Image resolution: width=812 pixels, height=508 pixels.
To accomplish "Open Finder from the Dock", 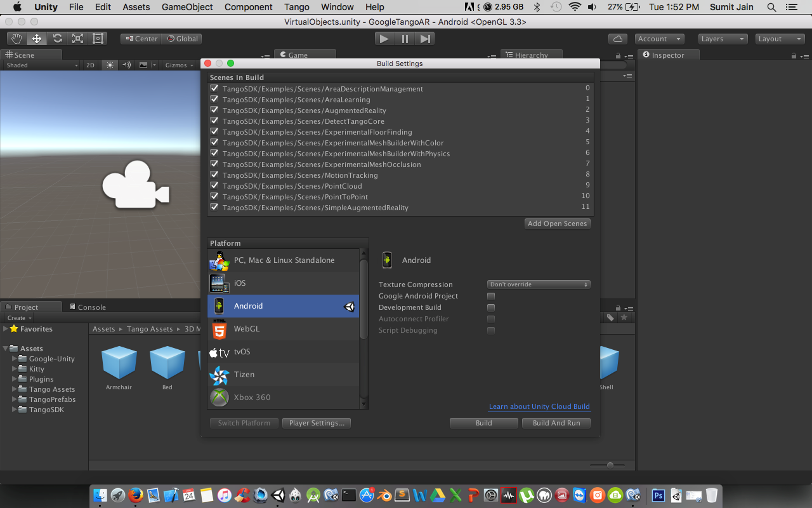I will (100, 495).
